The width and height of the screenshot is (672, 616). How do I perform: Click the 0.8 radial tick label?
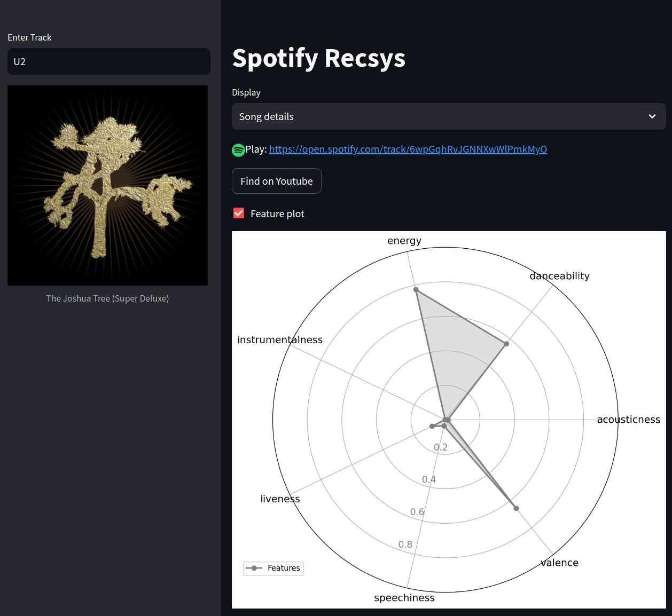[405, 544]
